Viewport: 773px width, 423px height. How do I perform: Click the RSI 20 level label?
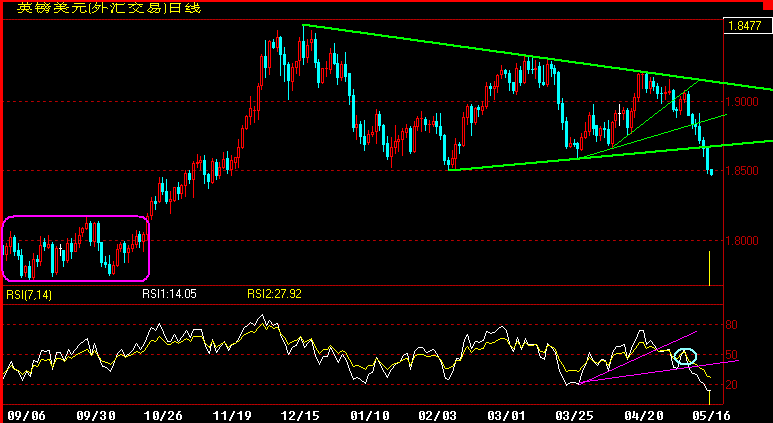pos(732,385)
